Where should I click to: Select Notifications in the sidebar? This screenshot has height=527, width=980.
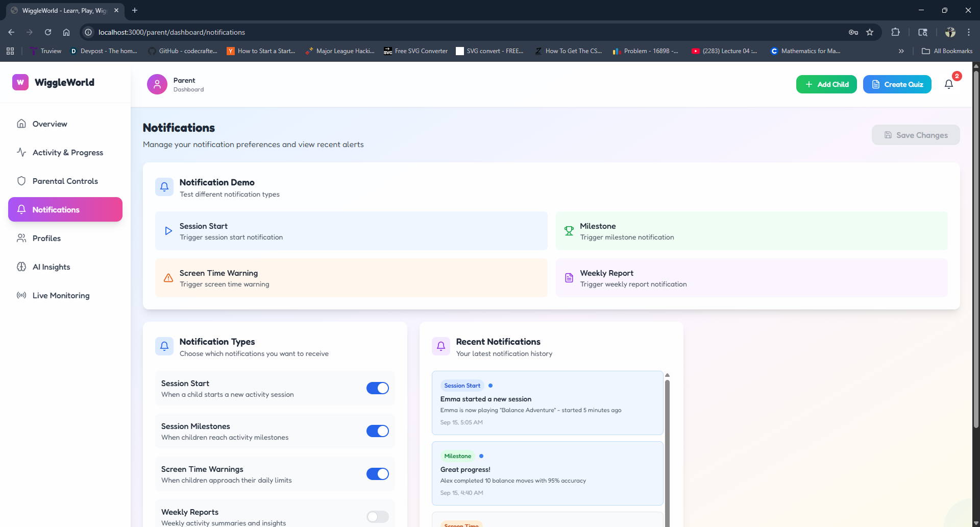tap(65, 209)
